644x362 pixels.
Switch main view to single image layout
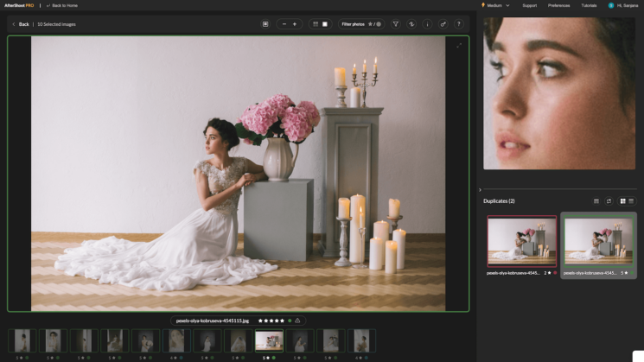[325, 24]
